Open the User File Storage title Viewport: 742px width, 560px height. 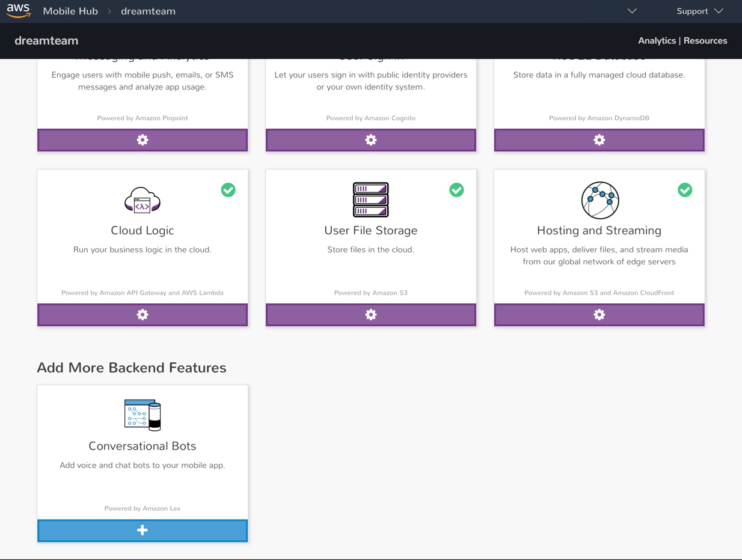[371, 230]
